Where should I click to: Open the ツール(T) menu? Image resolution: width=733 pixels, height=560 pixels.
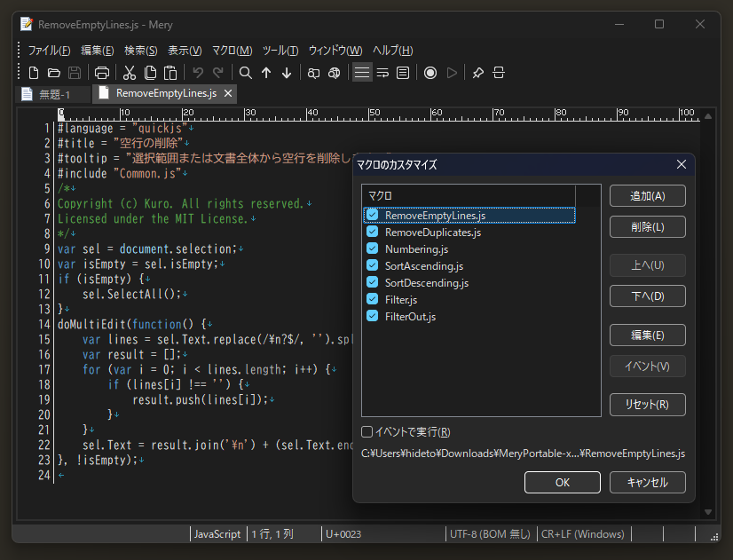(x=280, y=51)
